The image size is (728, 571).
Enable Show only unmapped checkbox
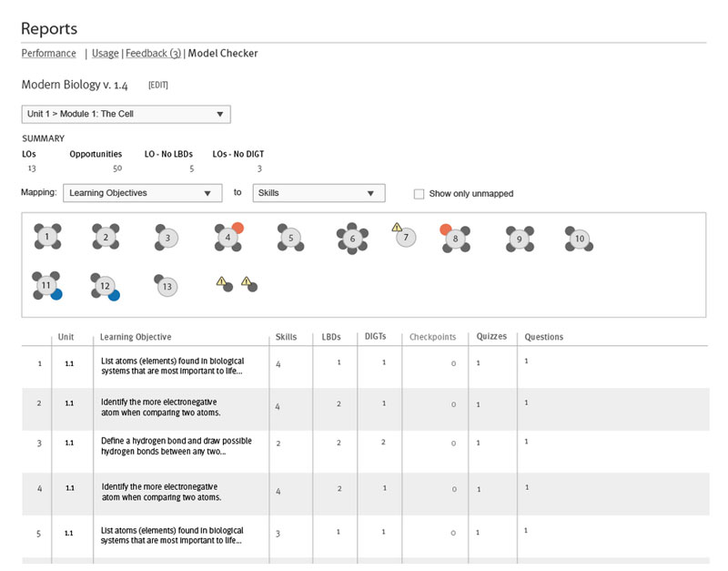420,194
